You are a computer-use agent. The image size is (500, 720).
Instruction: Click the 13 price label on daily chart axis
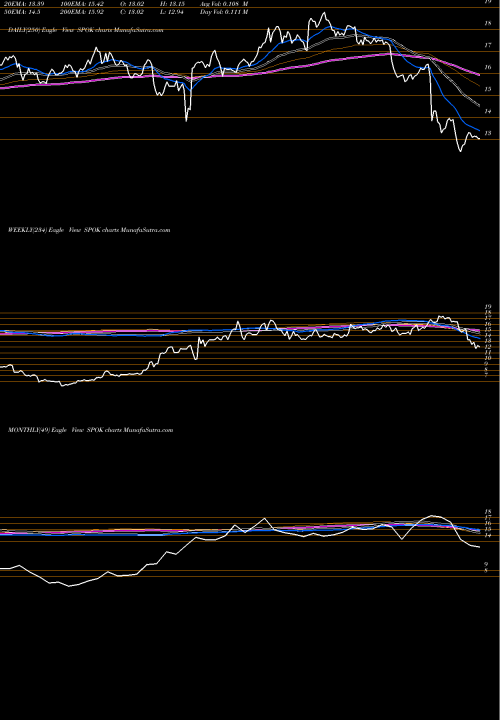click(488, 133)
